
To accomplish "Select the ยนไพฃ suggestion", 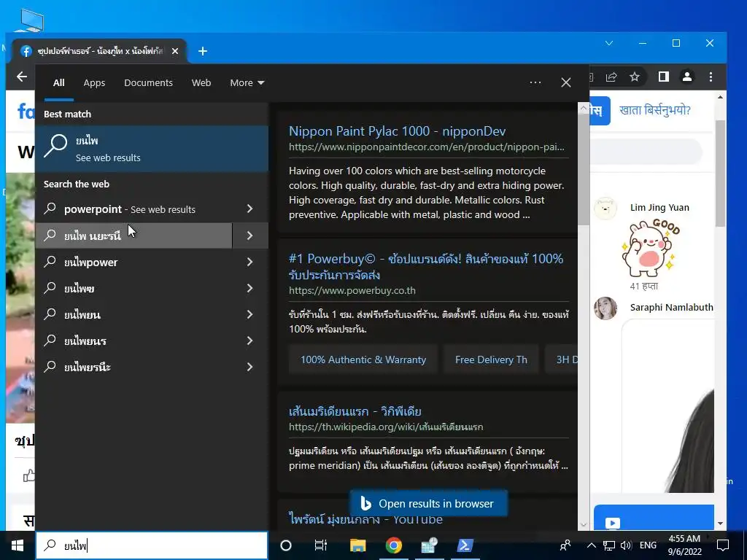I will tap(134, 288).
